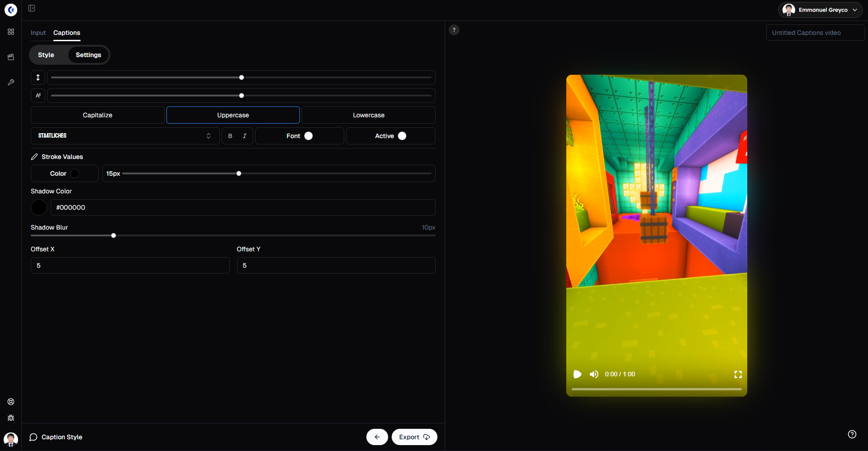Open the Stroke Color picker
Viewport: 868px width, 451px height.
65,173
